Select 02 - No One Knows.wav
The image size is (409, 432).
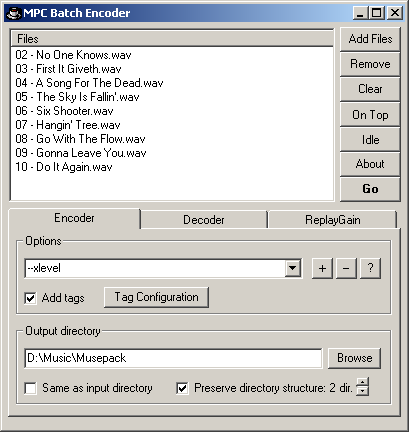pyautogui.click(x=73, y=55)
